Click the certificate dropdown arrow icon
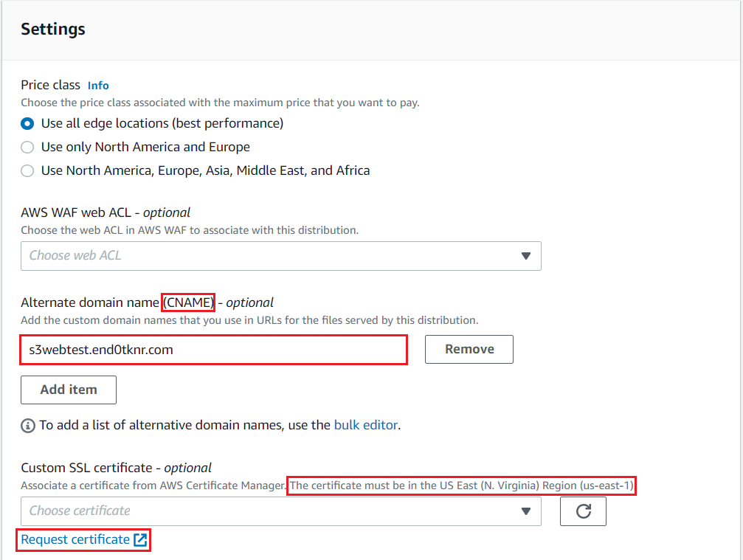 pos(525,511)
